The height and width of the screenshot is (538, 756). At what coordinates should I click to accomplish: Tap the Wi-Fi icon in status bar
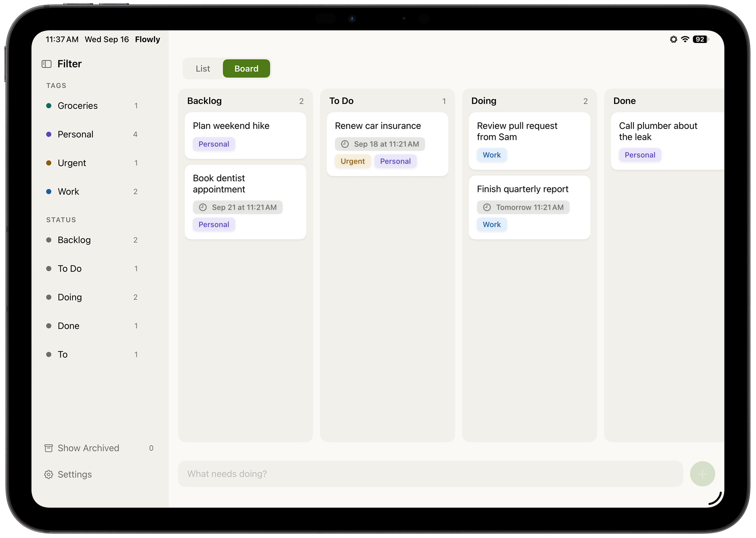tap(685, 39)
